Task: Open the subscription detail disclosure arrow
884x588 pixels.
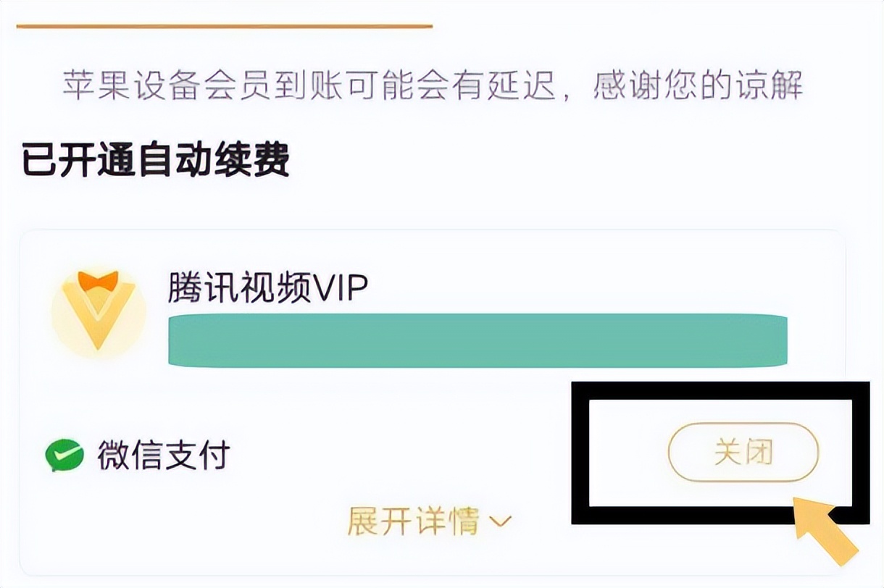Action: [x=501, y=522]
